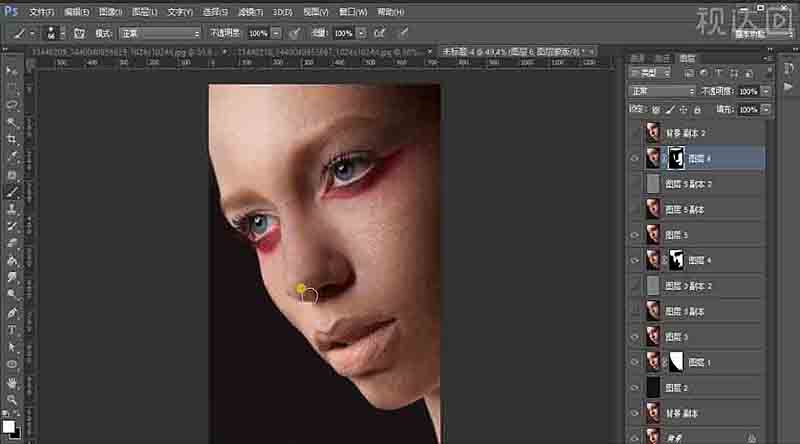Select the Horizontal Type tool
Viewport: 800px width, 444px height.
coord(12,330)
